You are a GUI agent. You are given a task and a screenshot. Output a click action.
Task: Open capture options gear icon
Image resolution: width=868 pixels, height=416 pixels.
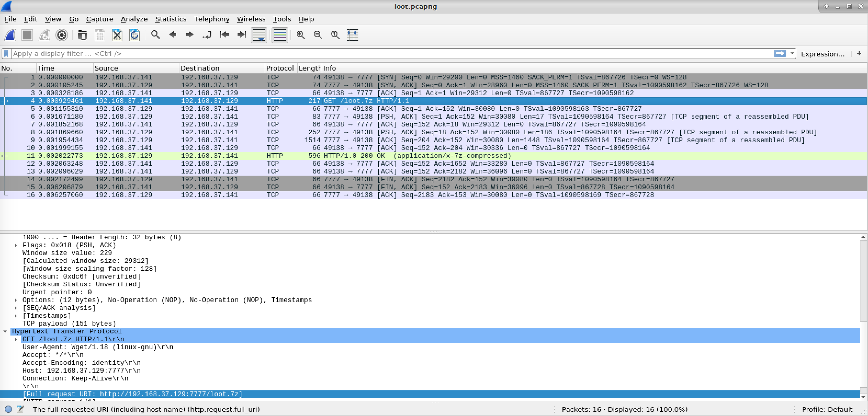62,35
